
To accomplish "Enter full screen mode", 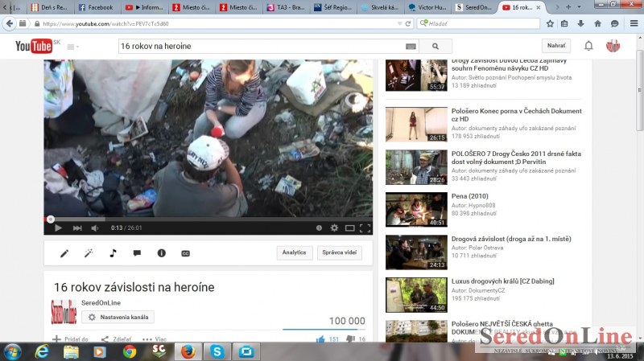I will [x=365, y=228].
